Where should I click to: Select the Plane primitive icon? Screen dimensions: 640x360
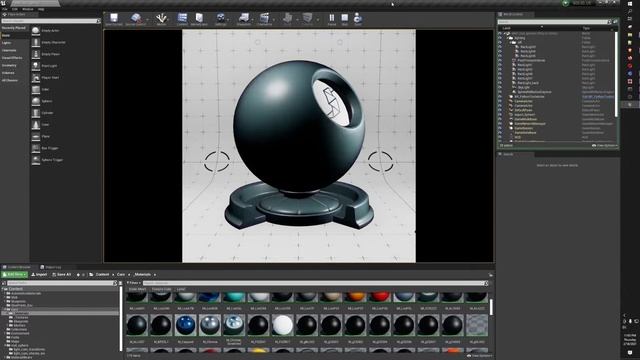click(36, 136)
